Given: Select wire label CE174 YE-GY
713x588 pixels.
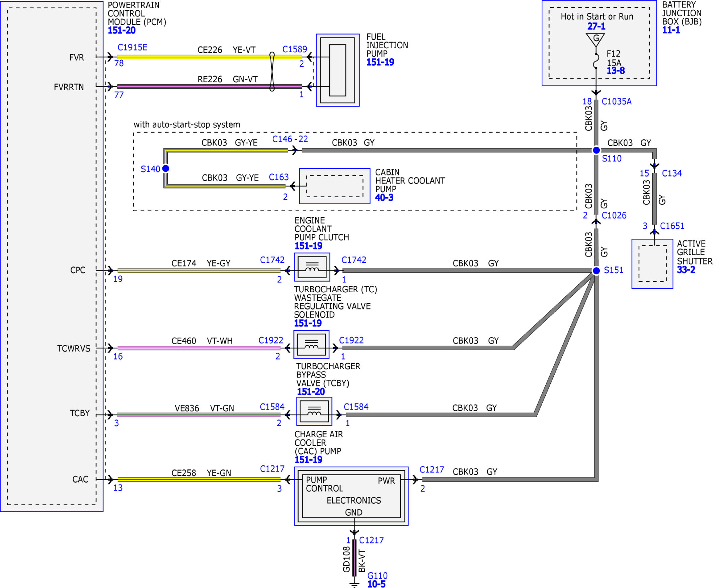Looking at the screenshot, I should (201, 264).
